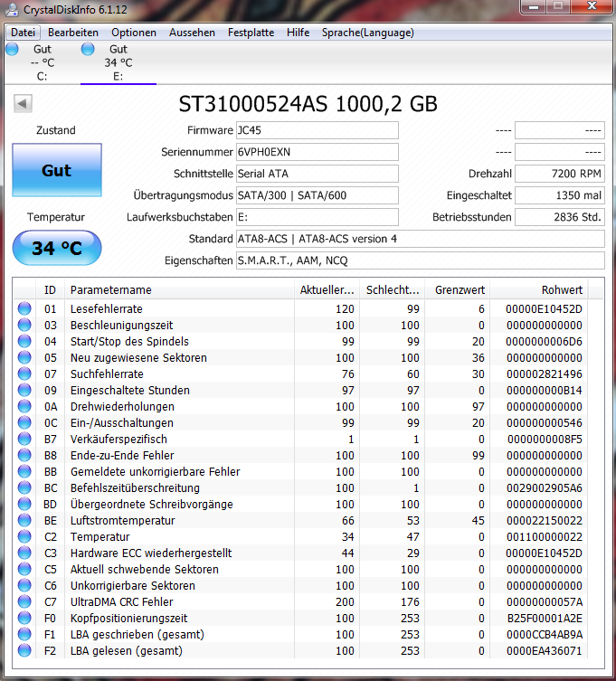Click status orb for LBA gelesen (gesamt)
Image resolution: width=616 pixels, height=681 pixels.
(x=24, y=650)
